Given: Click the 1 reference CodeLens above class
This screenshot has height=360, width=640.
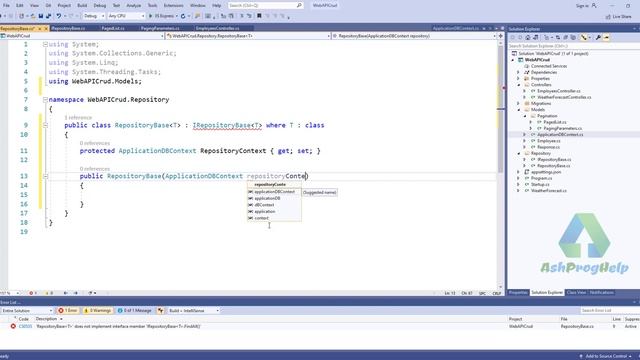Looking at the screenshot, I should 78,118.
